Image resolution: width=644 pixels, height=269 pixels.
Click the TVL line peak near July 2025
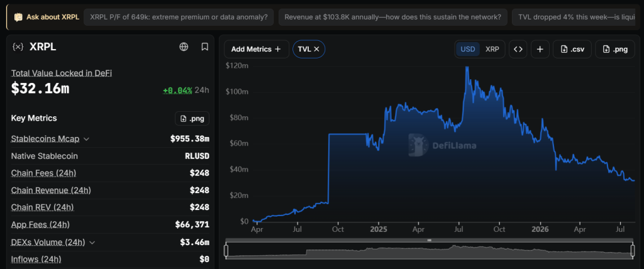(x=467, y=68)
